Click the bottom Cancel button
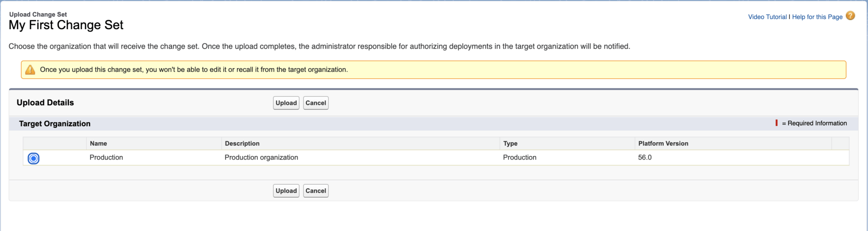Image resolution: width=868 pixels, height=231 pixels. pos(316,191)
